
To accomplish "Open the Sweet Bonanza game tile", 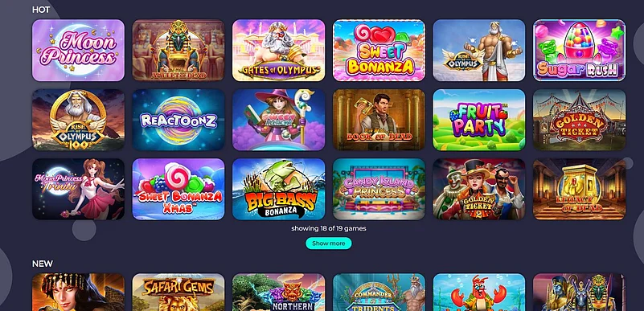I will point(379,50).
